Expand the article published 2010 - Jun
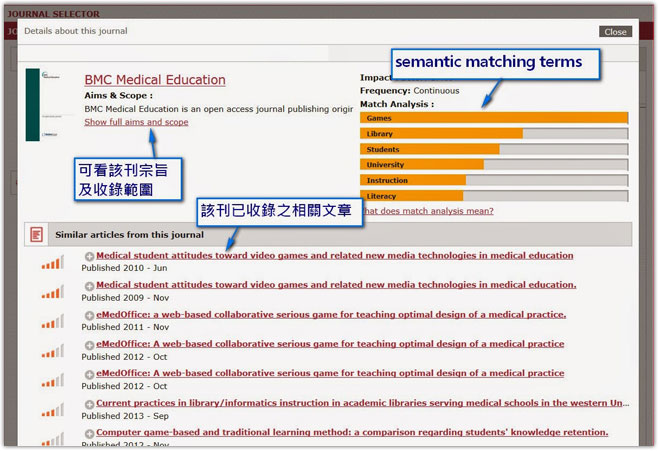659x451 pixels. (89, 256)
